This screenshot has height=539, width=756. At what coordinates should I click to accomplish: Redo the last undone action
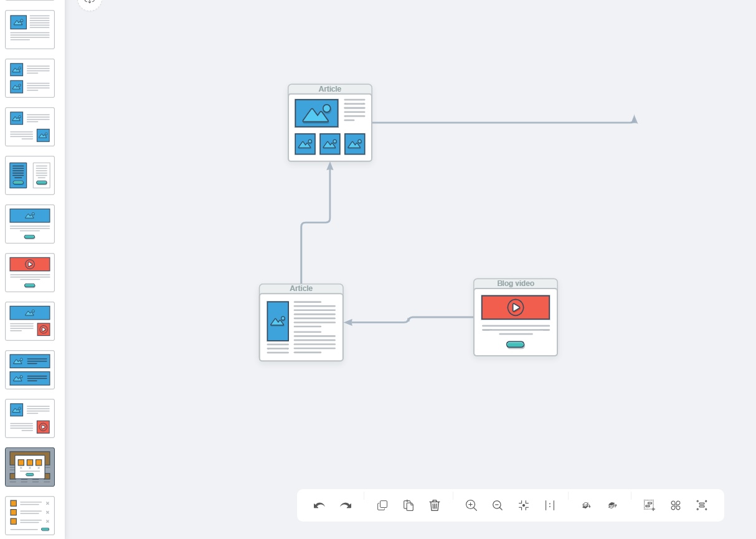346,505
